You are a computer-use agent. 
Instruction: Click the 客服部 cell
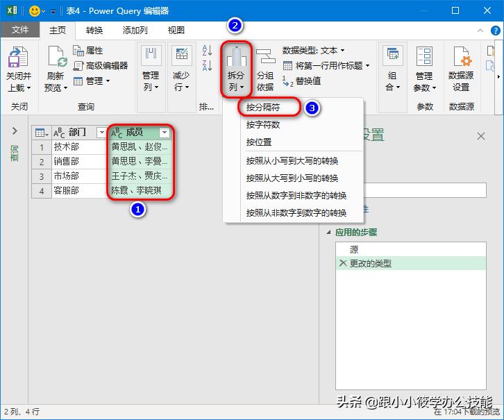pyautogui.click(x=78, y=190)
